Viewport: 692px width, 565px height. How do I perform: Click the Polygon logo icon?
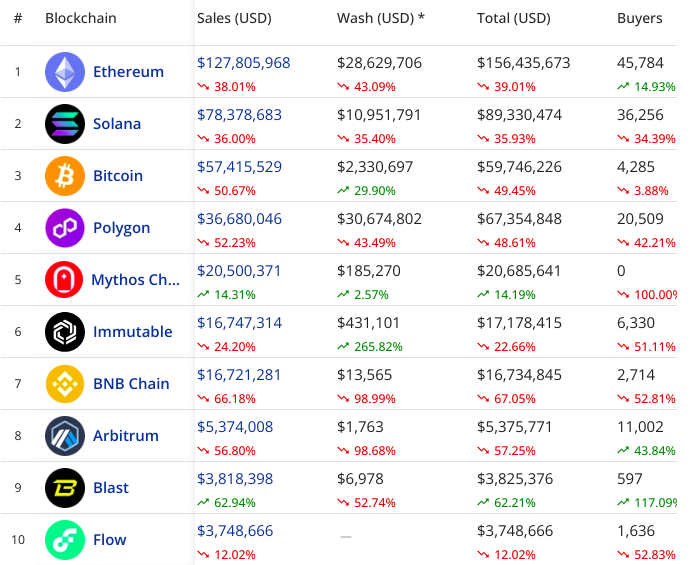pos(65,228)
